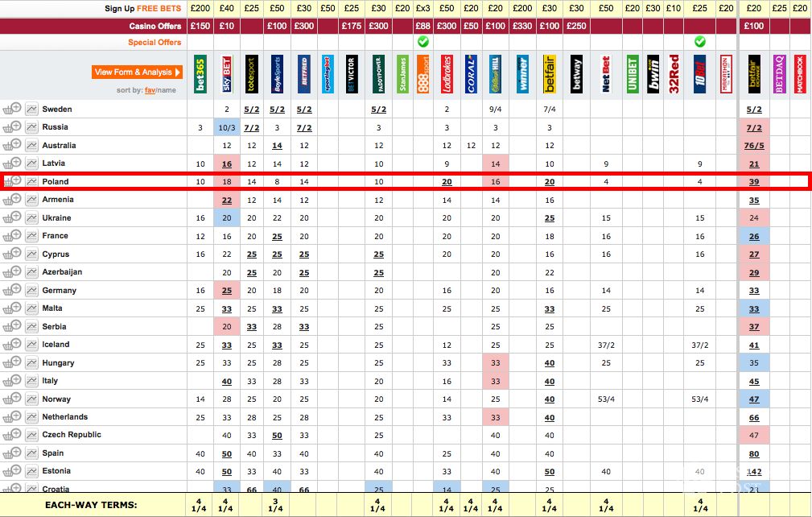Open the Betfred bookmaker logo
This screenshot has width=812, height=517.
304,74
